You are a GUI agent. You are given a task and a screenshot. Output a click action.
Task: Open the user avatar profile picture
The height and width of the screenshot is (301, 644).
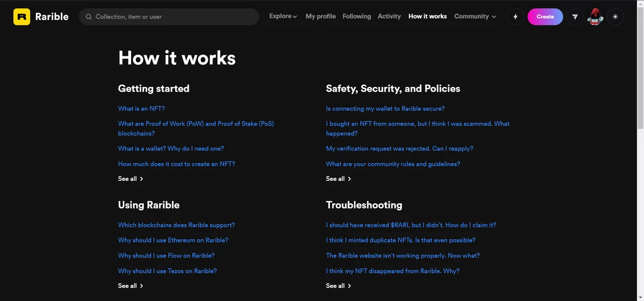(595, 17)
